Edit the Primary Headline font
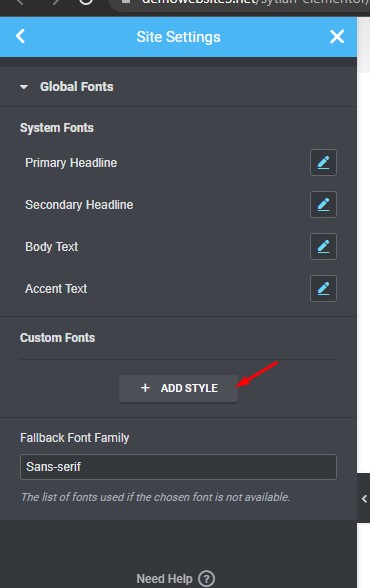This screenshot has width=370, height=588. pos(323,162)
